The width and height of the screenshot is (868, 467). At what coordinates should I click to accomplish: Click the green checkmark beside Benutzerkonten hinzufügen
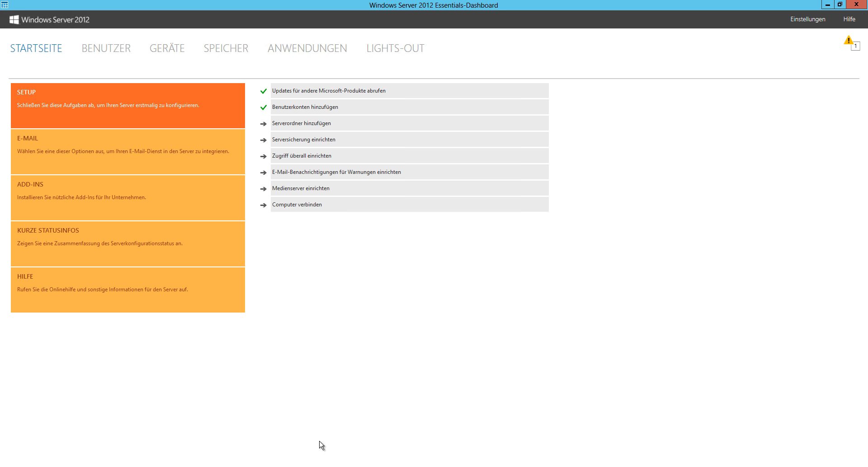coord(264,107)
